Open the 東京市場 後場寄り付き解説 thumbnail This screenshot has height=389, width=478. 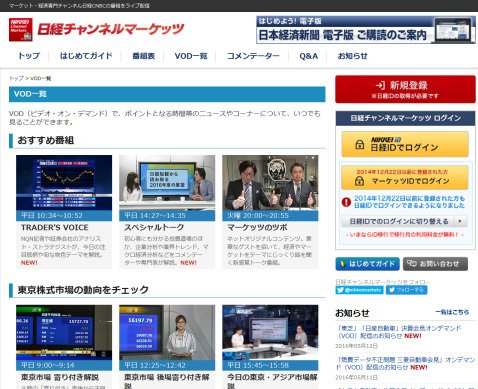point(167,333)
